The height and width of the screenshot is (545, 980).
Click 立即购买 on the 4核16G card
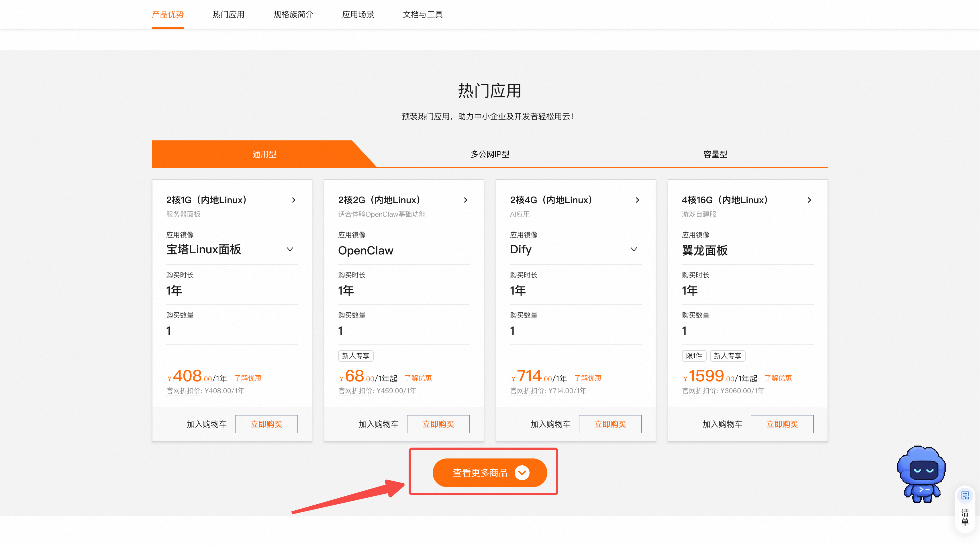click(782, 424)
